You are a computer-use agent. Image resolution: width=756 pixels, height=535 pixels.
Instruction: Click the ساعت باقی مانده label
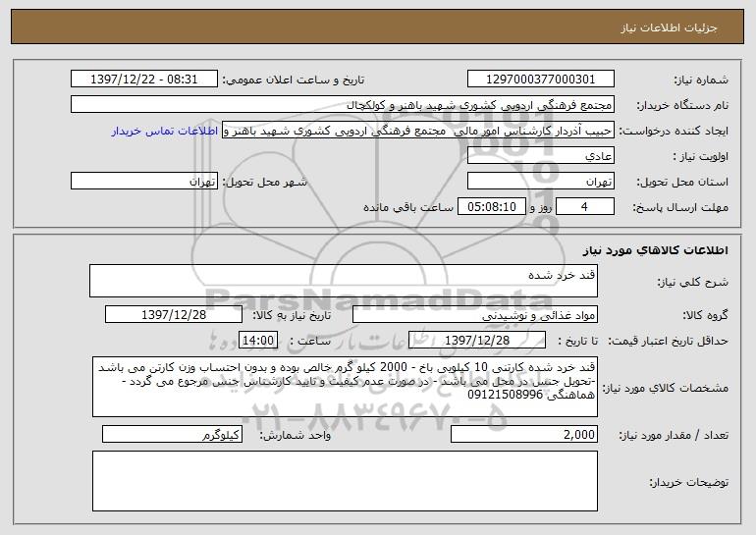tap(408, 207)
